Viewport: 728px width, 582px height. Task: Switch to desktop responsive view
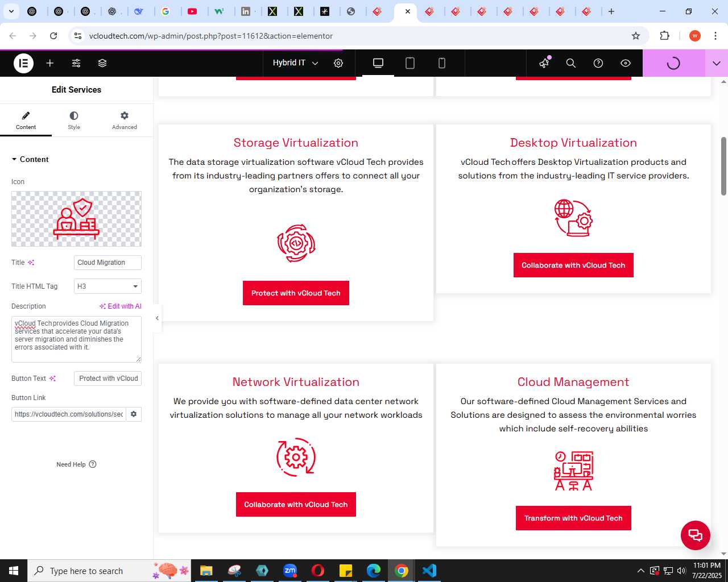pos(378,63)
